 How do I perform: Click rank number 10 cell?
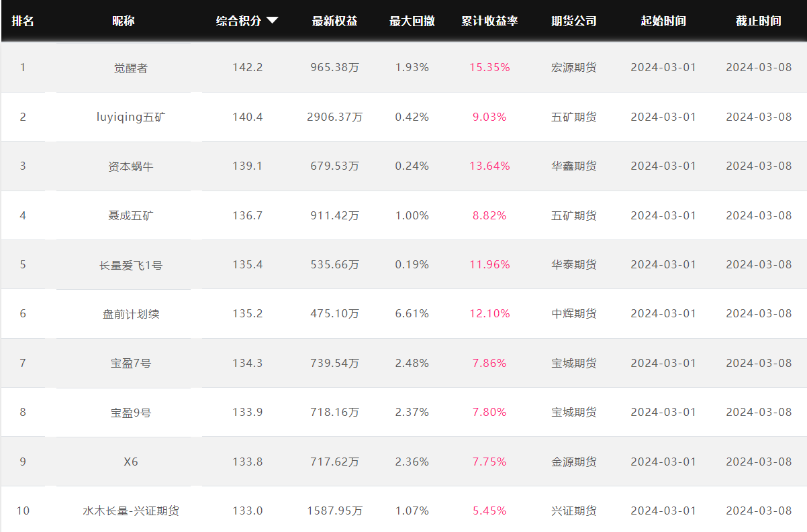pos(23,511)
